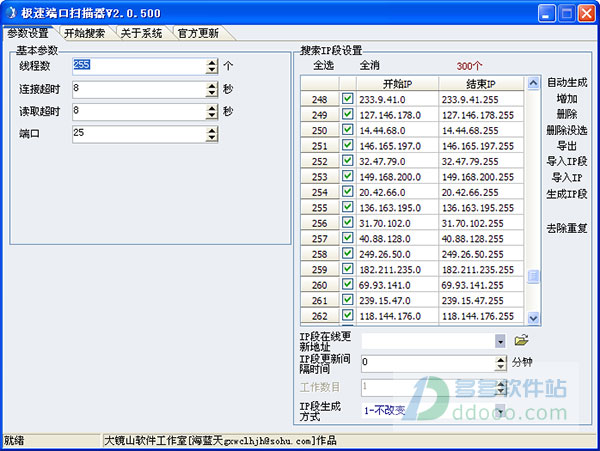Screen dimensions: 600x451
Task: Click the scroll-down arrow of the IP list
Action: (533, 317)
